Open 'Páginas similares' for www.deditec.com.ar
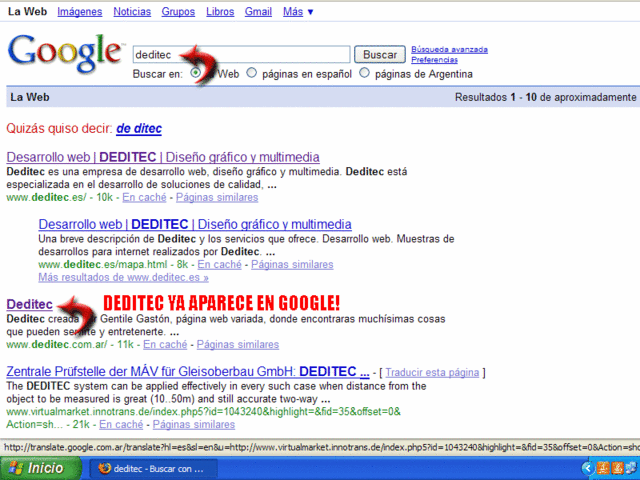640x480 pixels. 238,344
